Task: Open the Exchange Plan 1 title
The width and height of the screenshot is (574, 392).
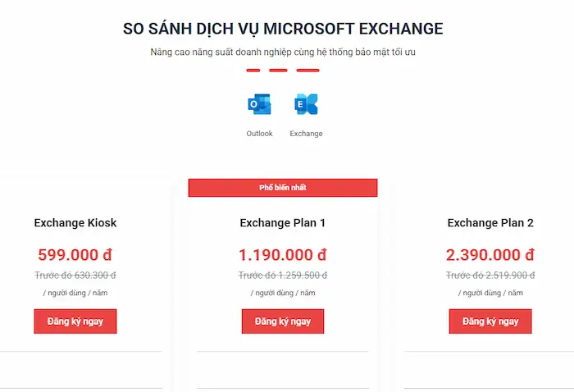Action: pyautogui.click(x=283, y=223)
